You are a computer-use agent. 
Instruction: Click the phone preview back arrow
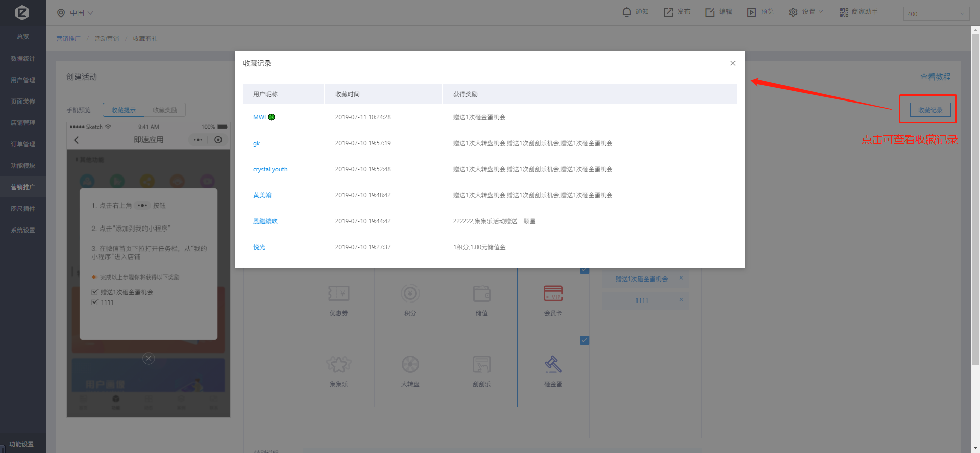coord(77,140)
